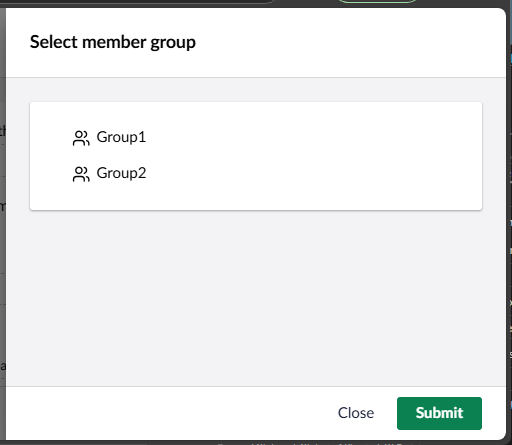512x445 pixels.
Task: Click the green Submit button
Action: [439, 413]
